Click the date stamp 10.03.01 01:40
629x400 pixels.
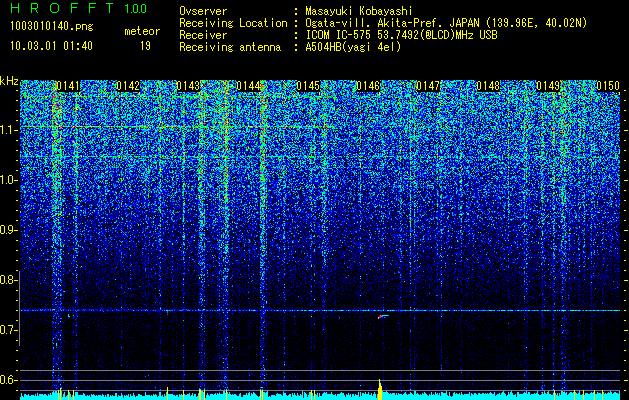coord(51,46)
